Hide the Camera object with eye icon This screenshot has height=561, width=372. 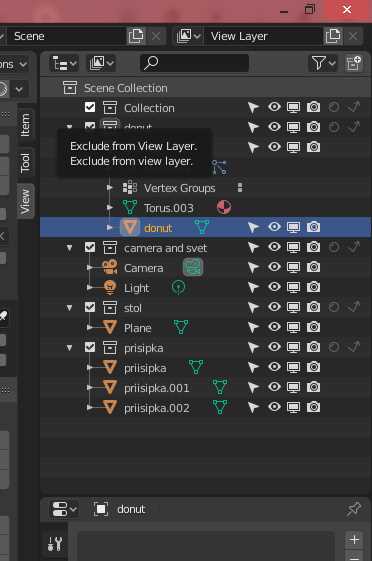274,267
